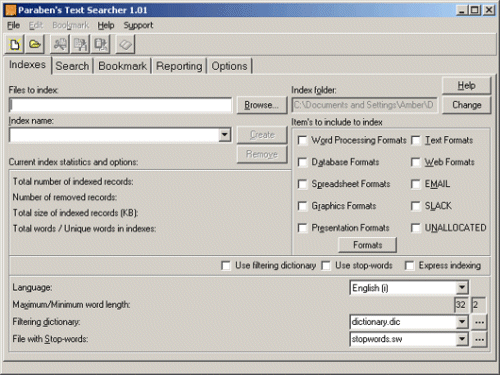The width and height of the screenshot is (500, 375).
Task: Click the browse button beside stopwords.sw
Action: [479, 339]
